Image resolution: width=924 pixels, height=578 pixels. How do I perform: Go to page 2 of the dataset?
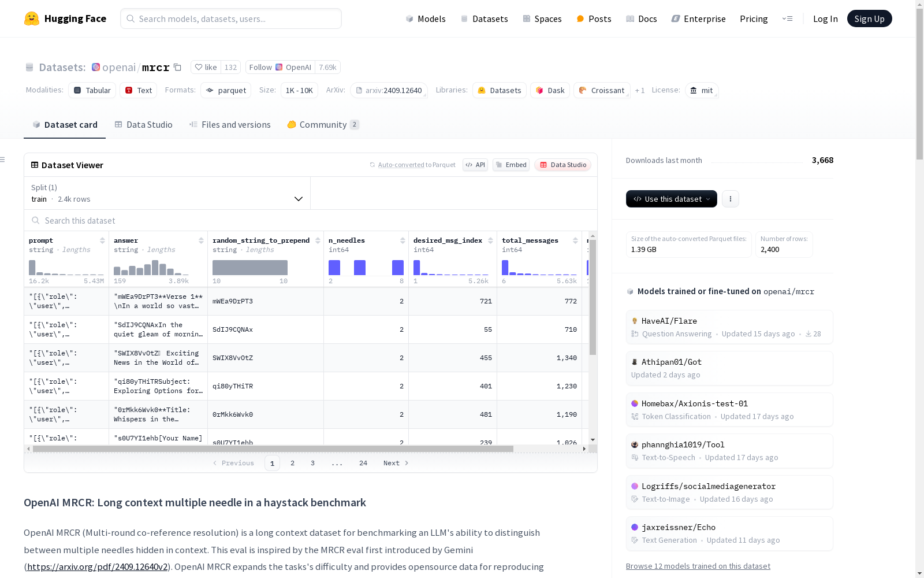[293, 463]
